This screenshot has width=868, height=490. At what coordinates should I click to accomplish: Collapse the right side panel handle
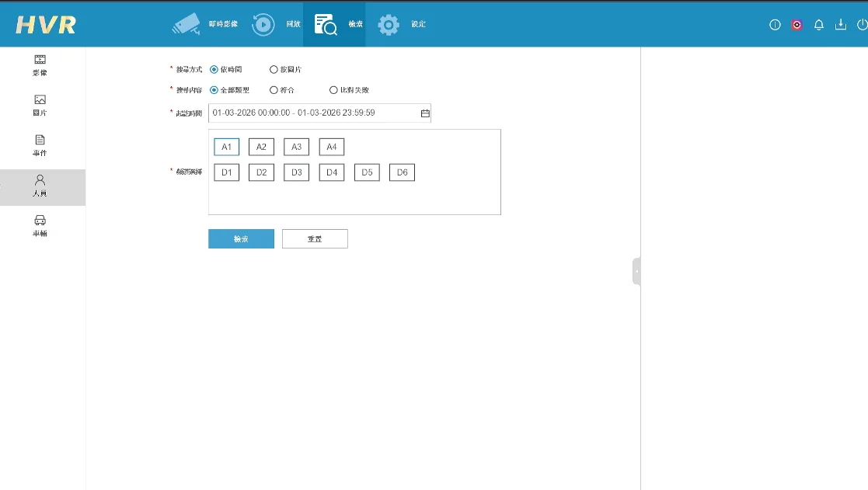[636, 272]
